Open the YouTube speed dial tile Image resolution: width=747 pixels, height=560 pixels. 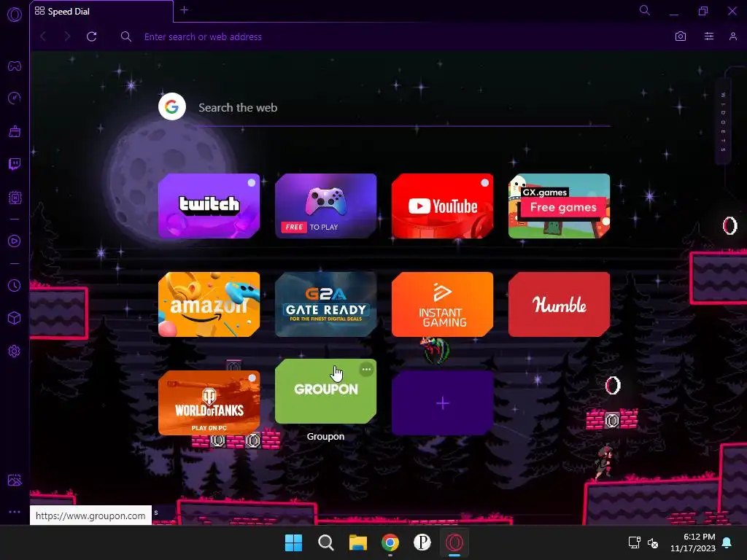[443, 206]
